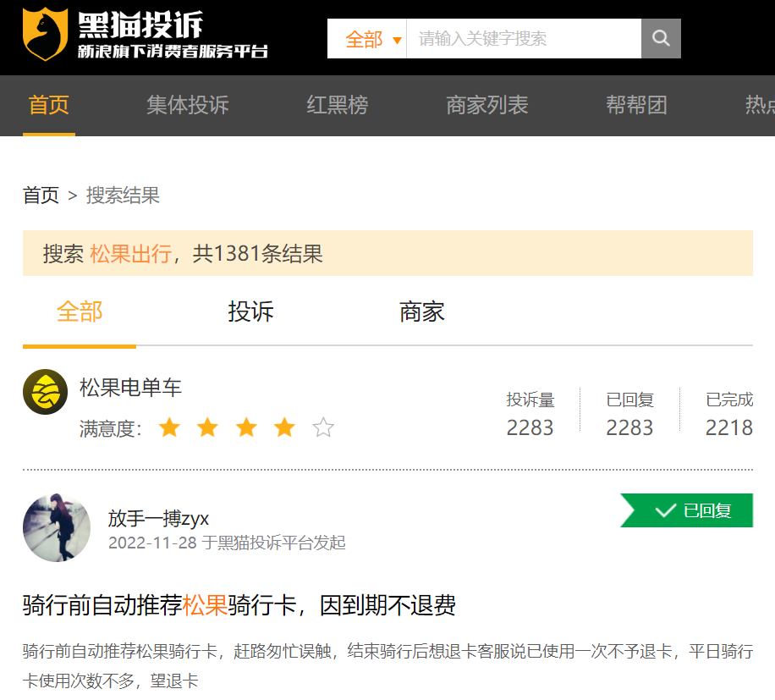Viewport: 775px width, 700px height.
Task: Select the 商家 tab
Action: [421, 311]
